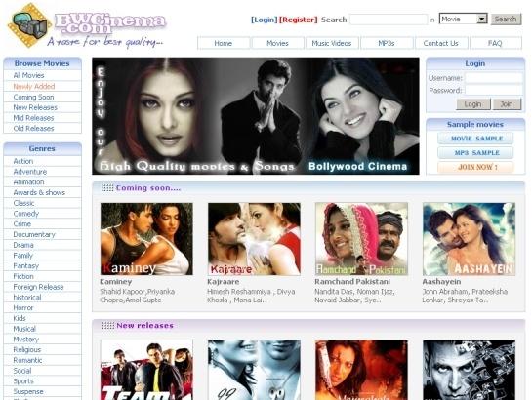Select Newly Added in Browse Movies

click(34, 86)
